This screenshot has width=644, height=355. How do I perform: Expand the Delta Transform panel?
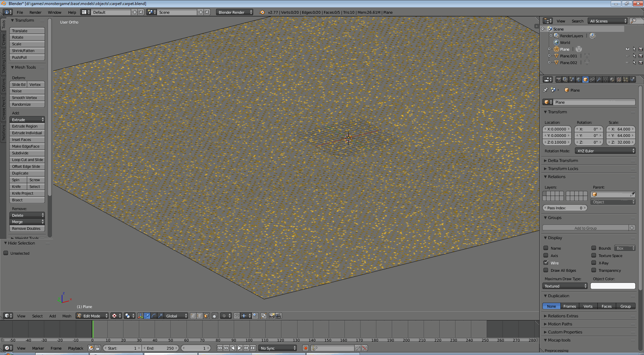[x=563, y=161]
